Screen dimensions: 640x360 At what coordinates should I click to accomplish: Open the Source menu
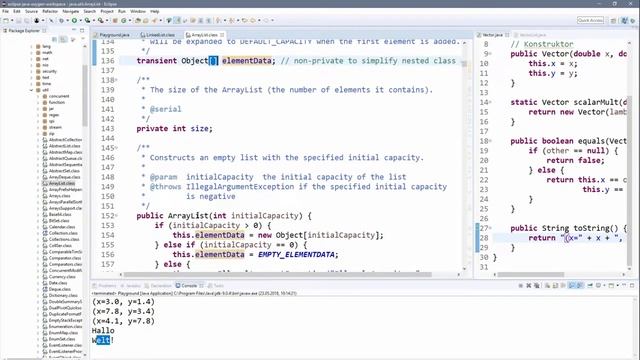point(31,11)
